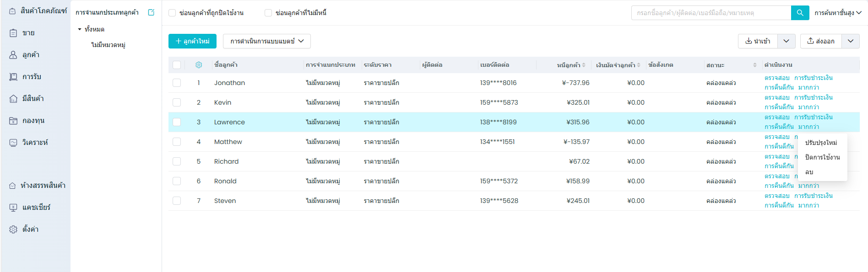Expand the arrow beside นำเข้า button
The width and height of the screenshot is (868, 272).
(x=786, y=41)
